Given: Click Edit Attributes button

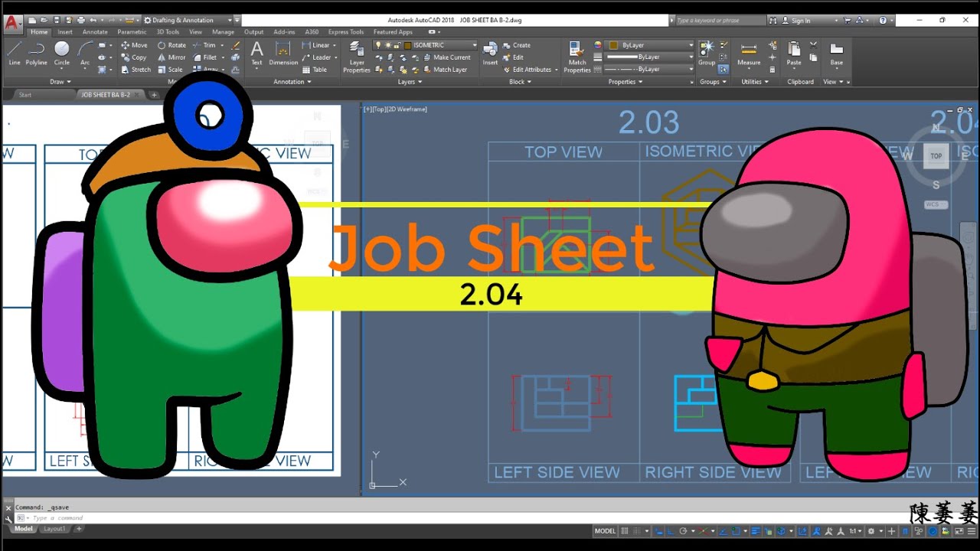Looking at the screenshot, I should [528, 70].
